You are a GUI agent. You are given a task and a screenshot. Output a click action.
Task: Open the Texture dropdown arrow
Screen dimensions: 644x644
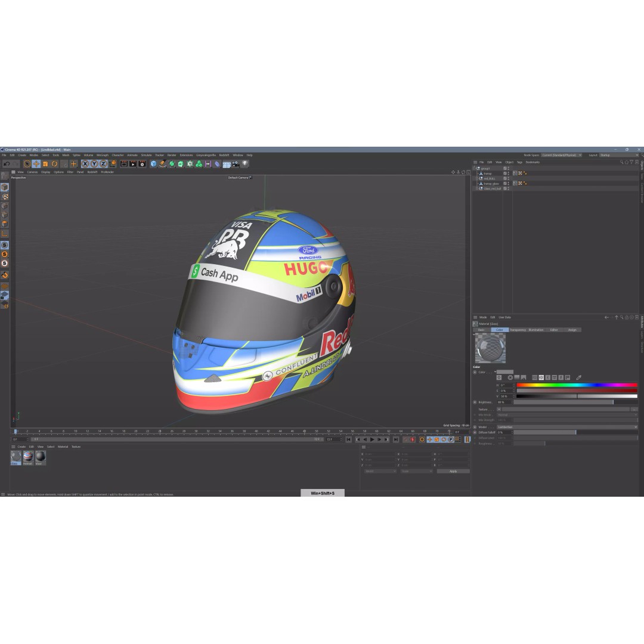[499, 410]
